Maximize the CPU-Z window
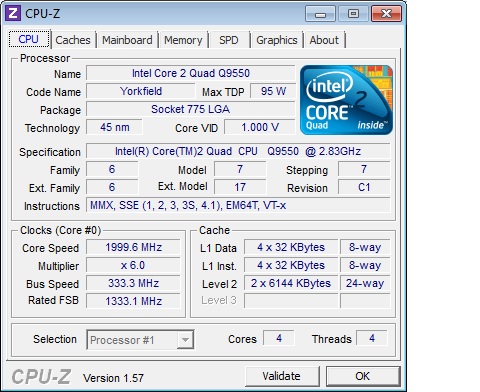This screenshot has height=392, width=480. pos(353,14)
